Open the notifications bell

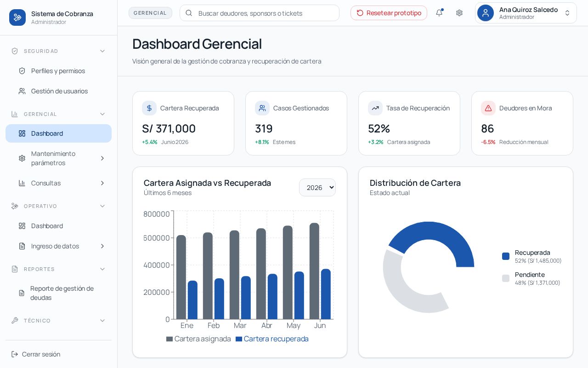coord(439,13)
